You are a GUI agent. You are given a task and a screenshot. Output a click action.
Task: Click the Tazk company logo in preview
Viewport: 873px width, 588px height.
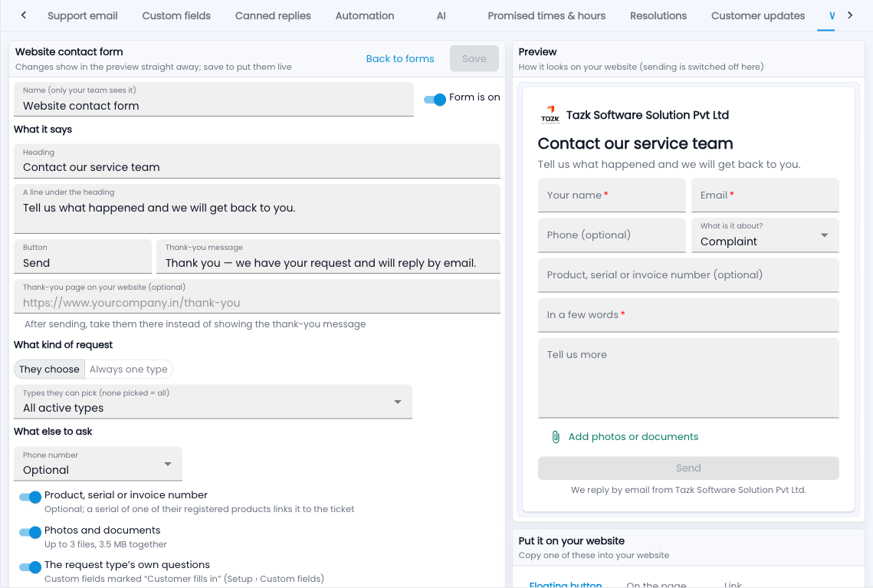550,115
